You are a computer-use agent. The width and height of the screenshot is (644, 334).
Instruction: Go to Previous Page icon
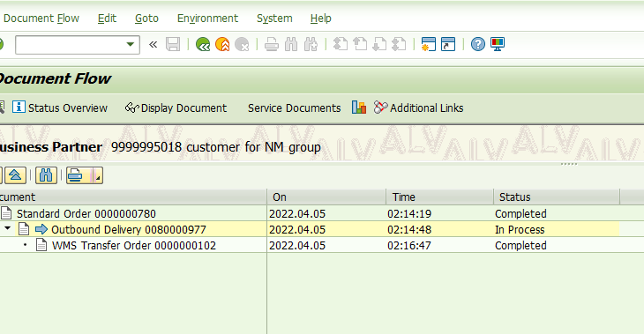pos(360,44)
